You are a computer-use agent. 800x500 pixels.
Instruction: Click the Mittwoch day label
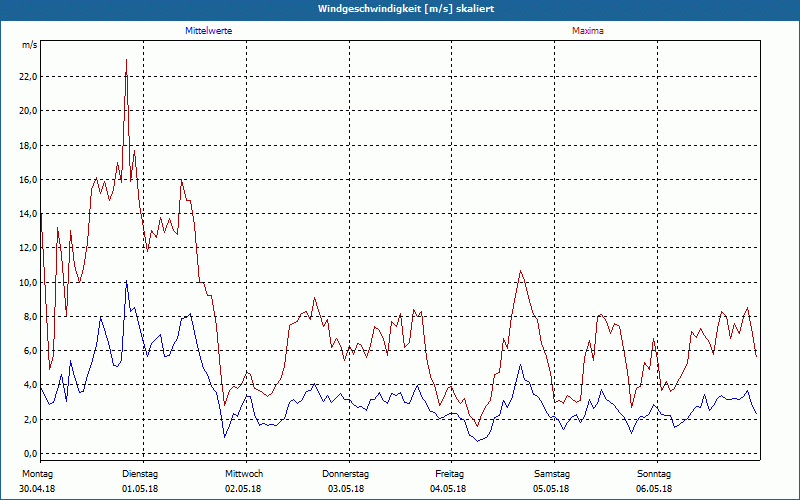(x=244, y=474)
